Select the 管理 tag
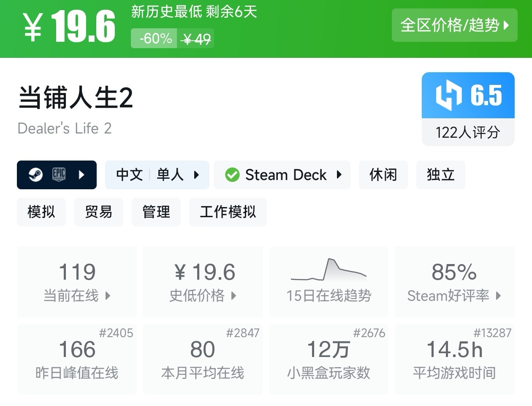This screenshot has height=406, width=532. [156, 212]
